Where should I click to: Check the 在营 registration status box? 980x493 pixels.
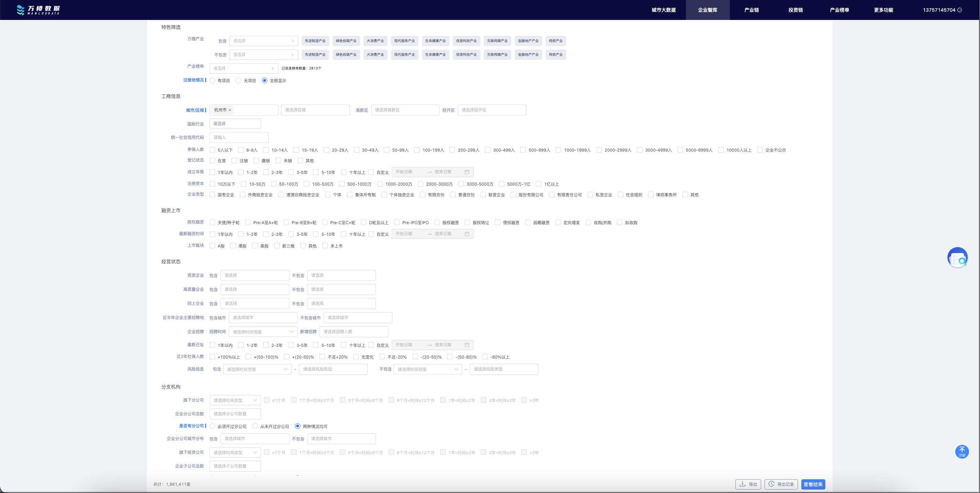213,161
